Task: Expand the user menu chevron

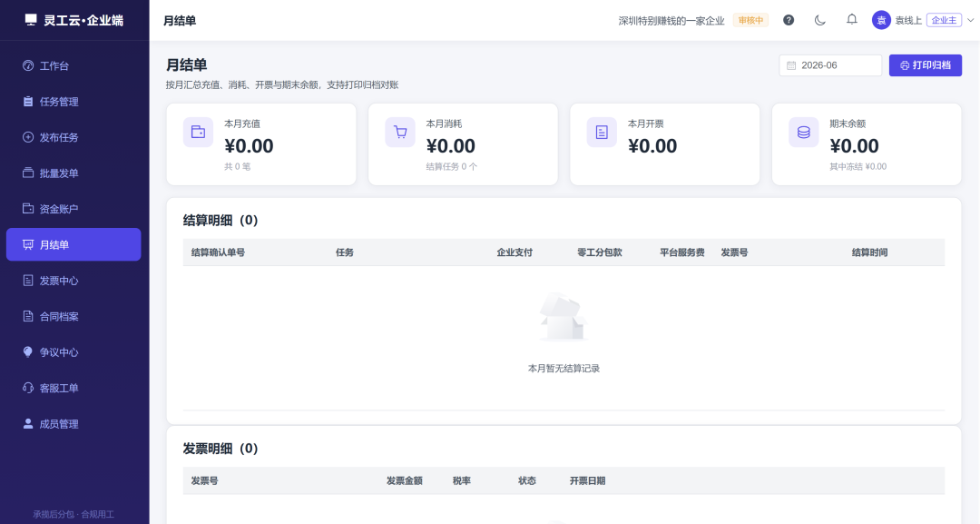Action: pyautogui.click(x=971, y=20)
